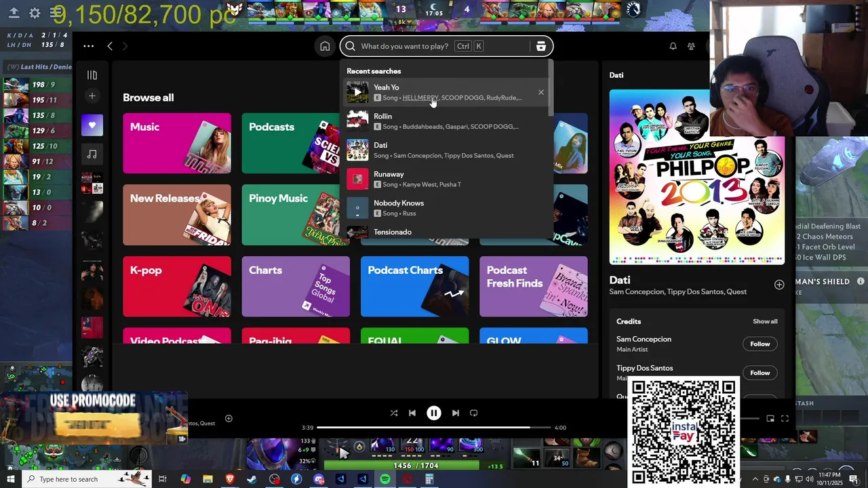Open Podcast Fresh Finds card
868x488 pixels.
[534, 287]
